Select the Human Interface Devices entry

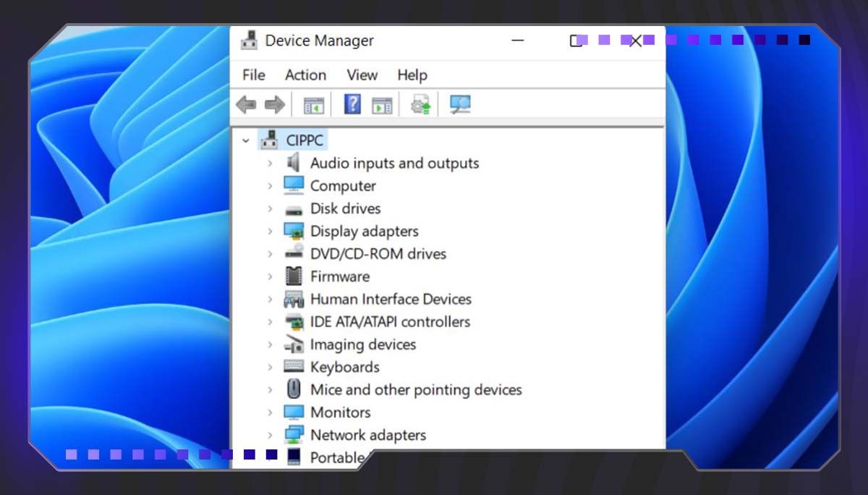tap(391, 300)
